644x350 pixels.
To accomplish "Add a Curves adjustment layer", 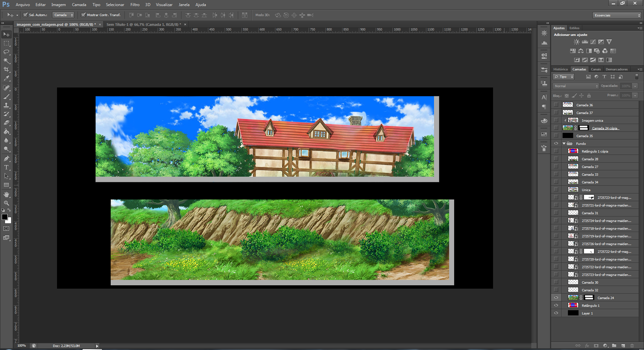I will (593, 42).
